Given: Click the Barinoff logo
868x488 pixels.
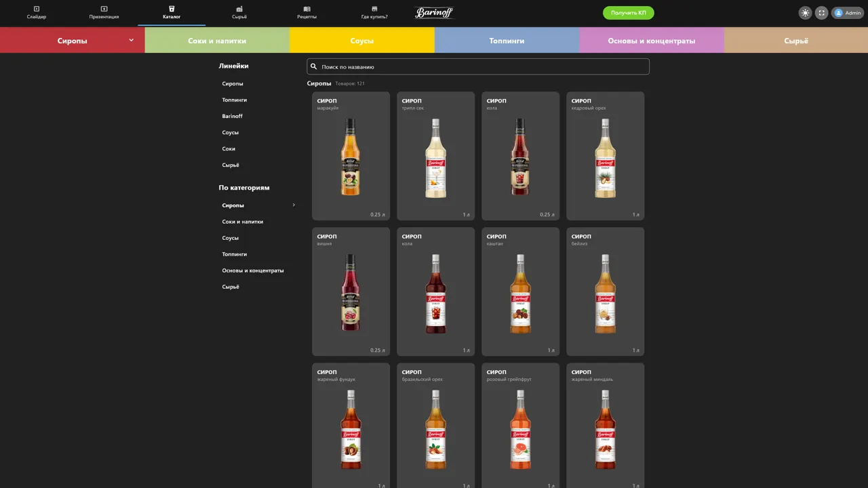Looking at the screenshot, I should (x=434, y=13).
